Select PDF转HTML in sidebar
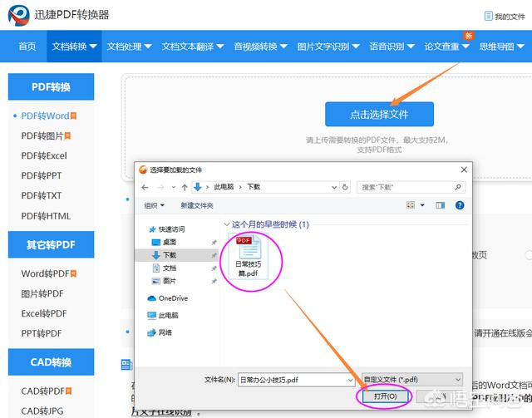This screenshot has width=532, height=418. click(x=46, y=216)
